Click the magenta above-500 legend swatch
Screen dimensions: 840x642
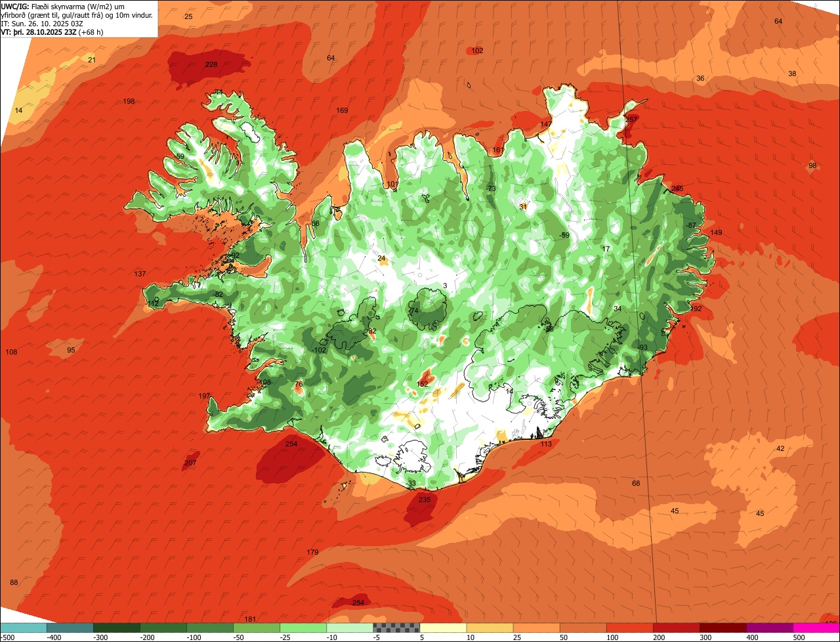[816, 627]
